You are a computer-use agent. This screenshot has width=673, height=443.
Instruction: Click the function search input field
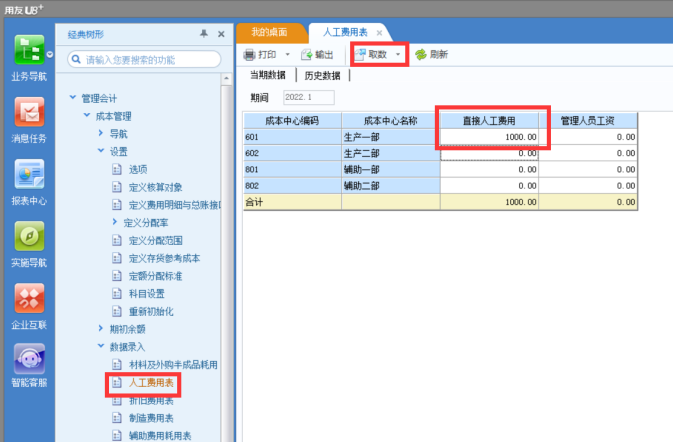tap(144, 59)
